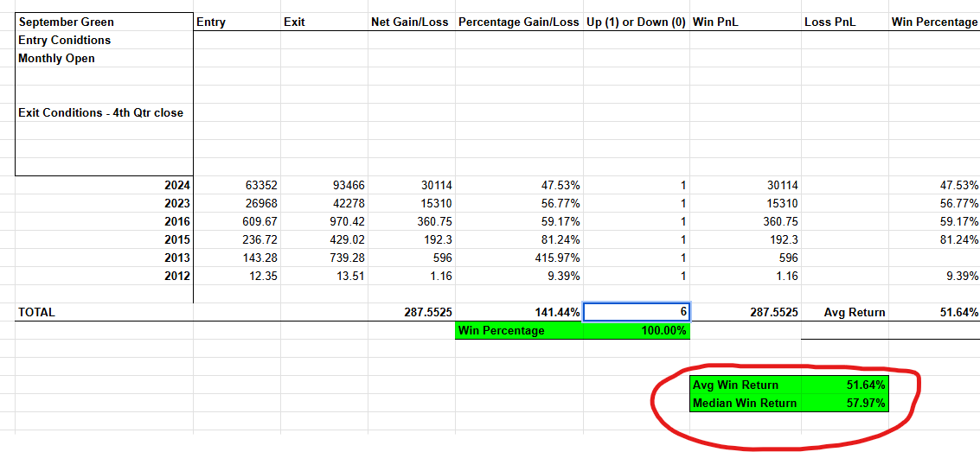Select entry value 26968
This screenshot has width=980, height=452.
point(237,203)
